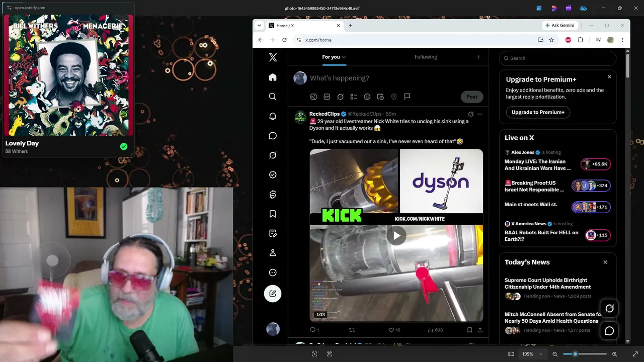644x362 pixels.
Task: Add a GIF to the new post
Action: coord(327,97)
